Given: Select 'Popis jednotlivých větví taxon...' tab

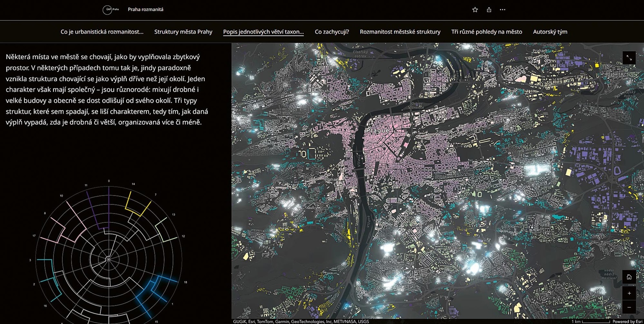Looking at the screenshot, I should [263, 32].
